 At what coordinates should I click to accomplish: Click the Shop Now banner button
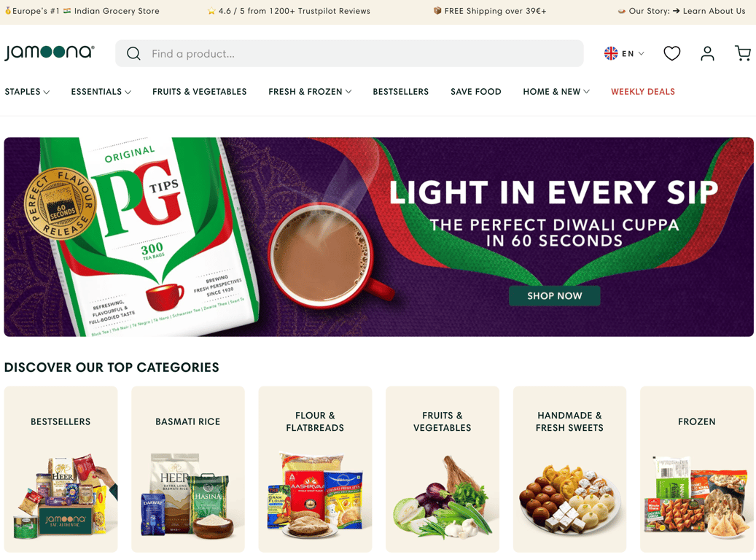point(555,295)
